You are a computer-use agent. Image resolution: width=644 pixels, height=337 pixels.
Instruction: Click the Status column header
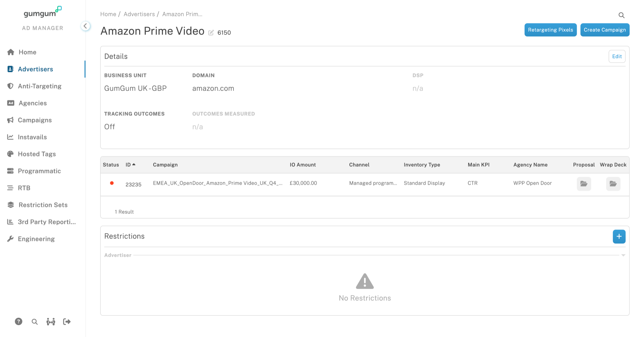point(111,165)
